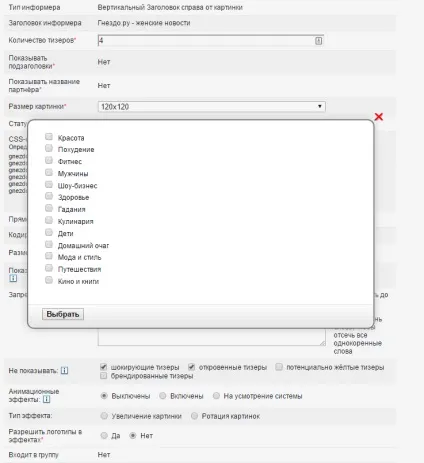Click the text area below the popup
424x463 pixels.
point(212,337)
